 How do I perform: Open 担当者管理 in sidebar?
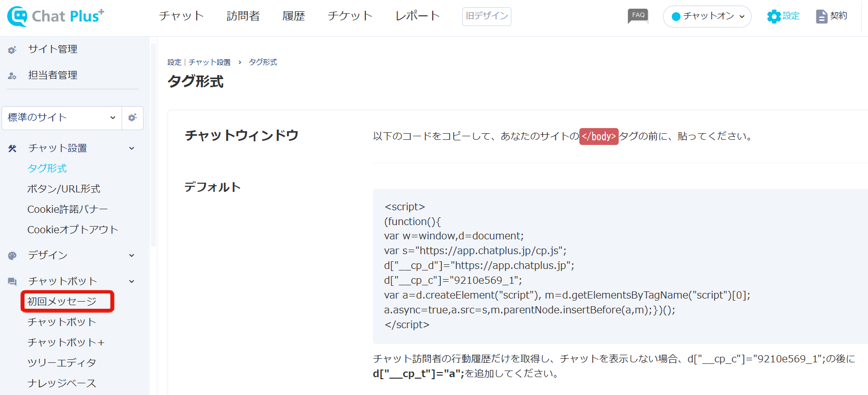click(53, 75)
